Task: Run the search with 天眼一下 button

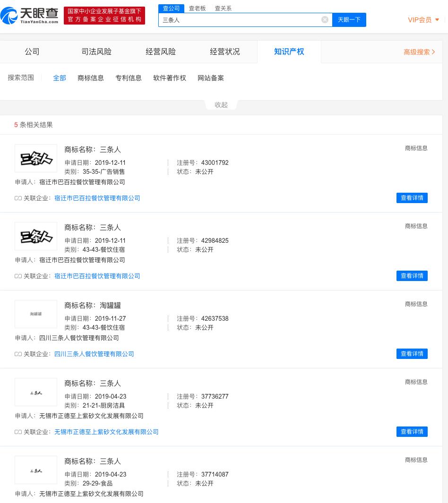Action: pos(349,20)
